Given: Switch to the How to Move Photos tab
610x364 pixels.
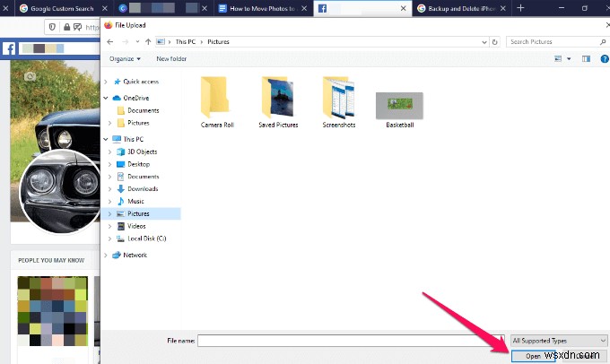Looking at the screenshot, I should click(x=262, y=8).
